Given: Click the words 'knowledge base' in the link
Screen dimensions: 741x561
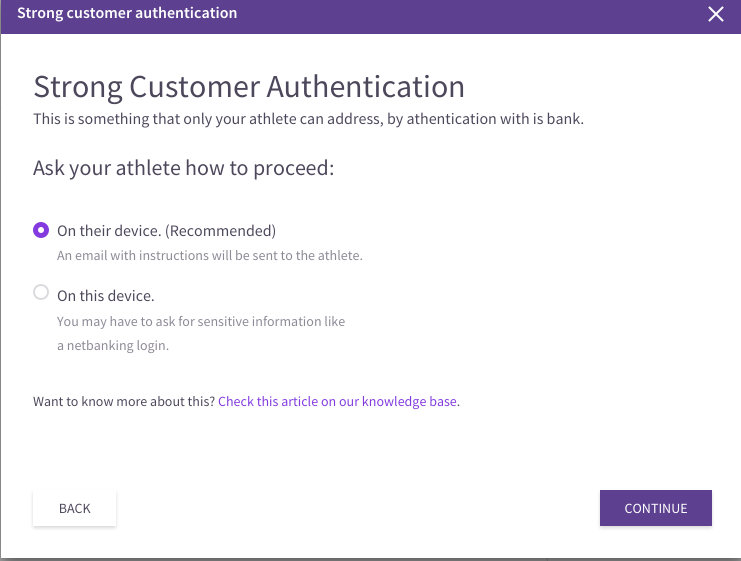Looking at the screenshot, I should click(x=409, y=401).
